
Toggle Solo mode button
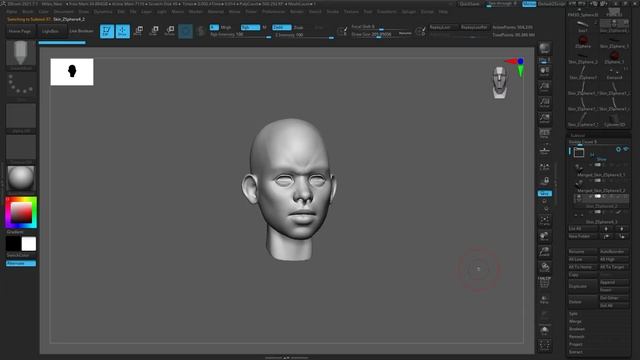(x=544, y=331)
